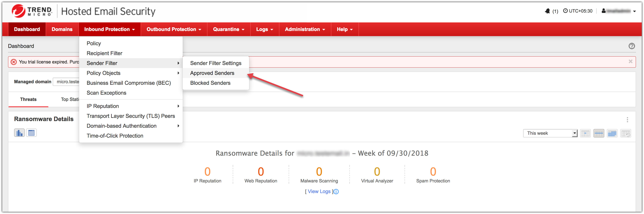Image resolution: width=644 pixels, height=214 pixels.
Task: Expand the Administration menu
Action: (305, 29)
